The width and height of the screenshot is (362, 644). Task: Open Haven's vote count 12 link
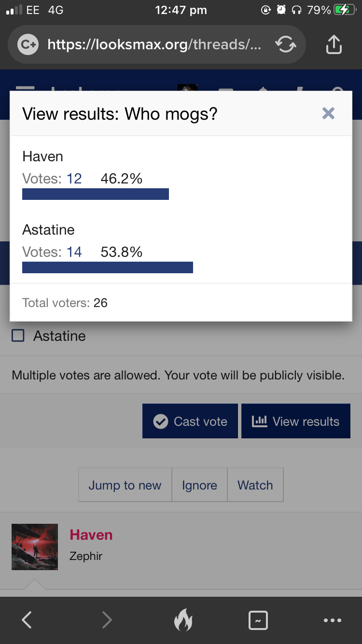tap(74, 179)
